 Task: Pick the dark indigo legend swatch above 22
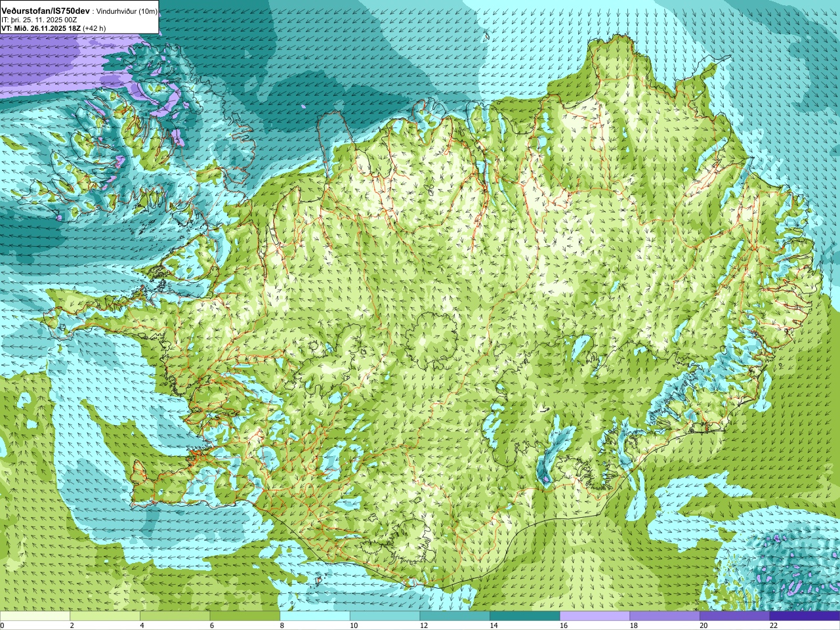[x=805, y=616]
